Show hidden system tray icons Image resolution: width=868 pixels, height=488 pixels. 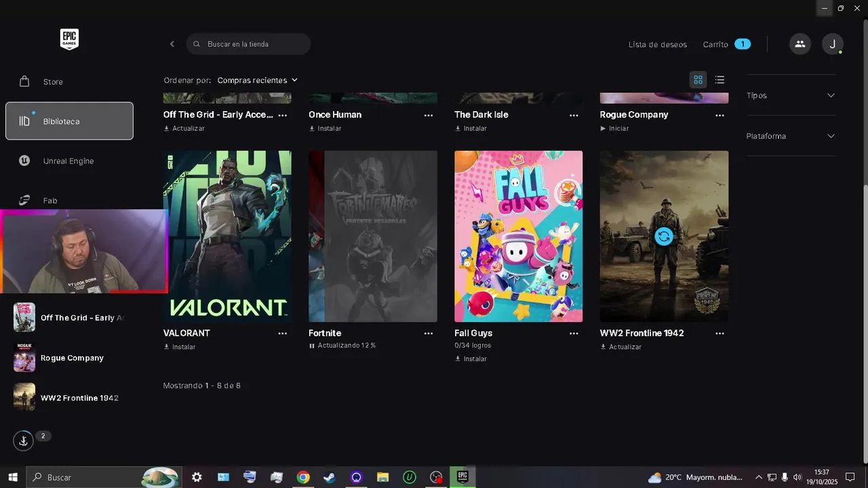759,477
